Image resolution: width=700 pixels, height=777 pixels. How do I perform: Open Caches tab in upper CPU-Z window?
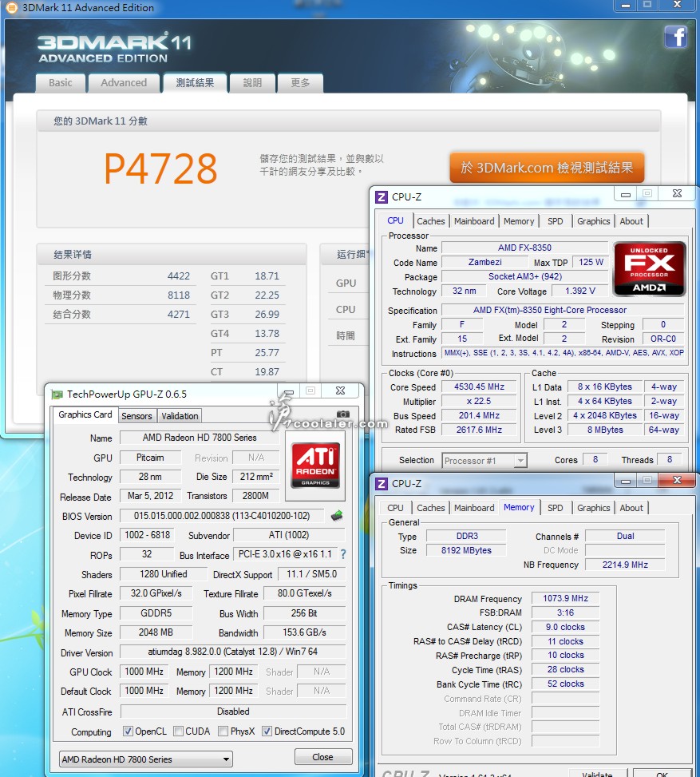coord(430,221)
